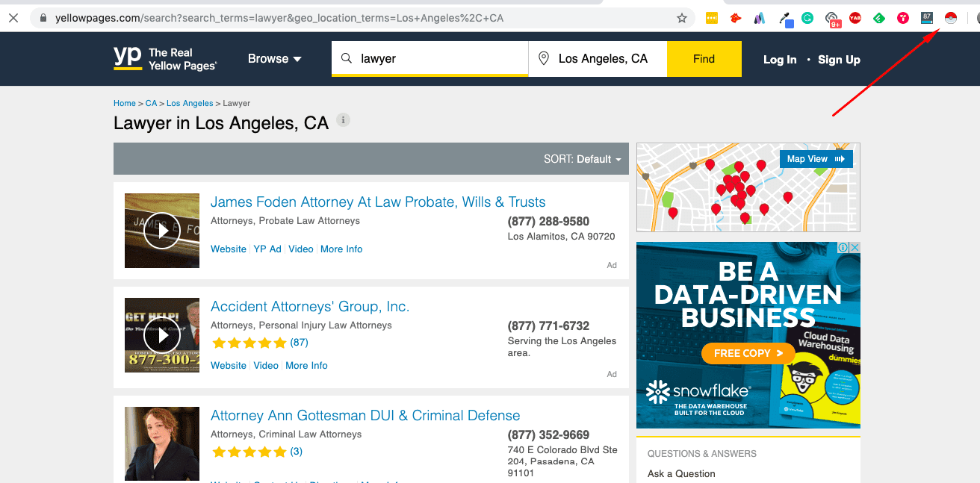Open the YAB extension icon
The height and width of the screenshot is (483, 980).
[x=855, y=17]
